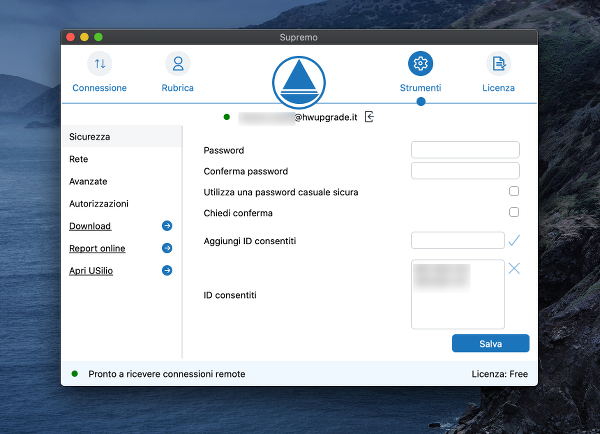Remove allowed ID with X icon
Image resolution: width=600 pixels, height=434 pixels.
coord(514,268)
